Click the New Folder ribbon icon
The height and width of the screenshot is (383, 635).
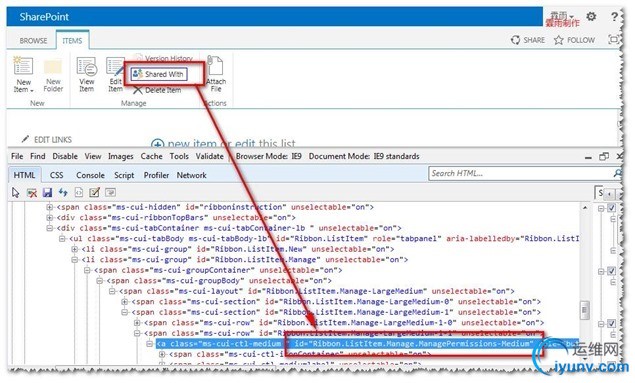(53, 67)
